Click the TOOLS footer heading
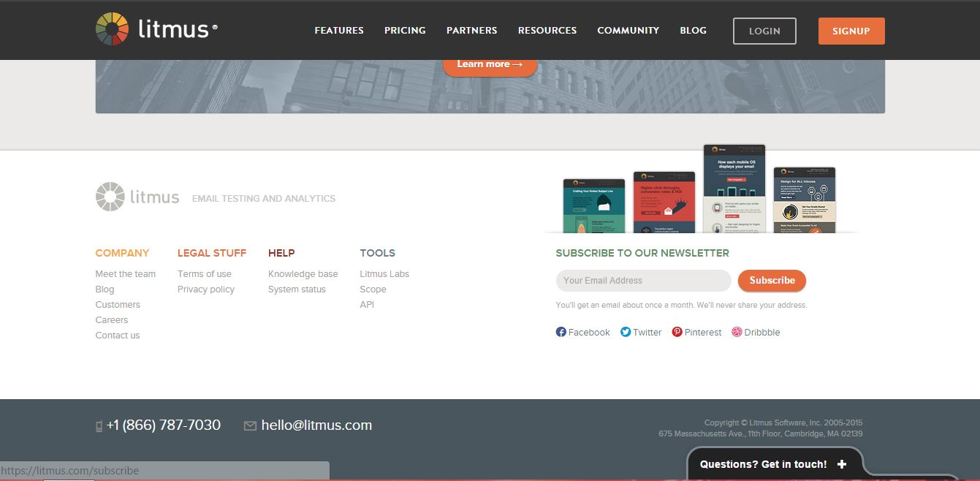 tap(377, 253)
